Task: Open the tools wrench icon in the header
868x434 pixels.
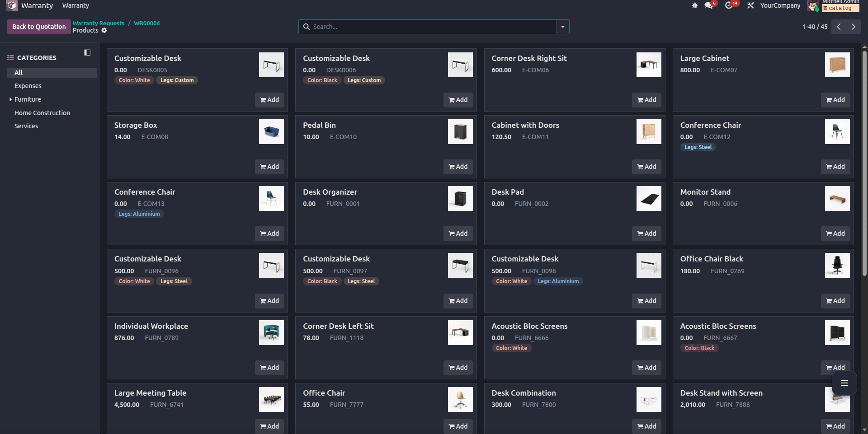Action: 750,6
